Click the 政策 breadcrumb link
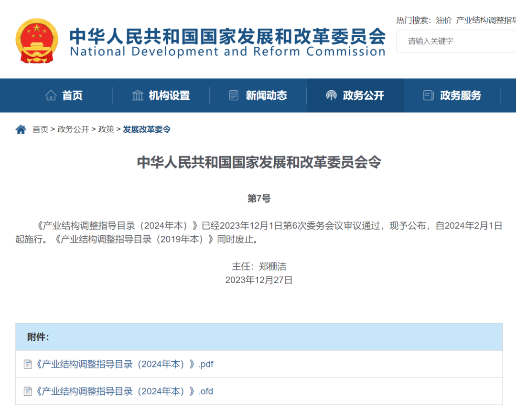Screen dimensions: 516x420 [106, 129]
